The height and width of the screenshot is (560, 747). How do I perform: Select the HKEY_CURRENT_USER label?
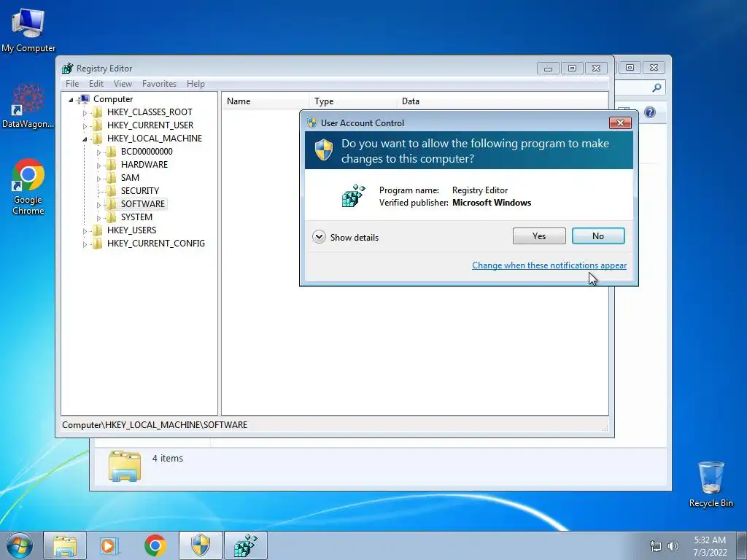click(x=150, y=125)
